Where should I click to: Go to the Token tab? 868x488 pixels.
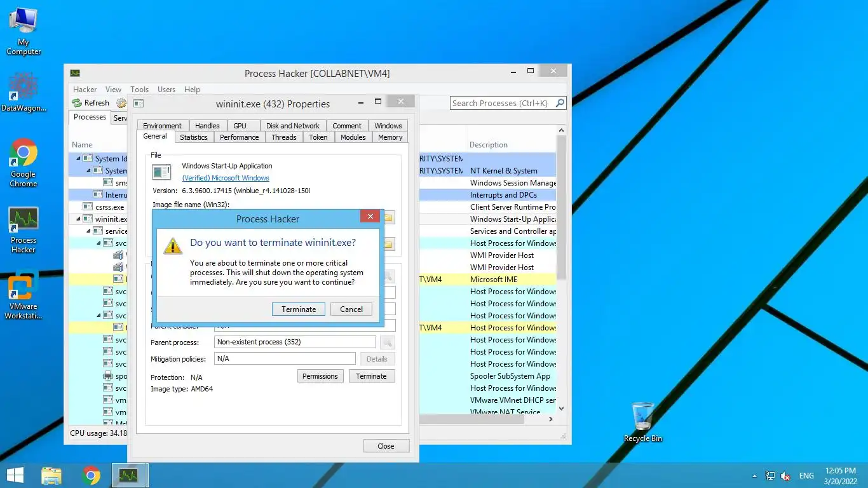pyautogui.click(x=318, y=137)
